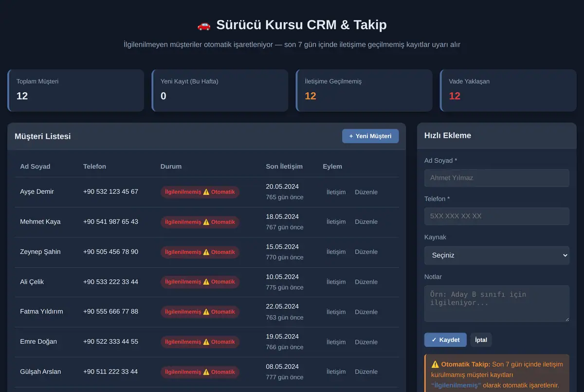Click the Yeni Kayıt (Bu Hafta) card
The height and width of the screenshot is (392, 584).
[x=220, y=90]
